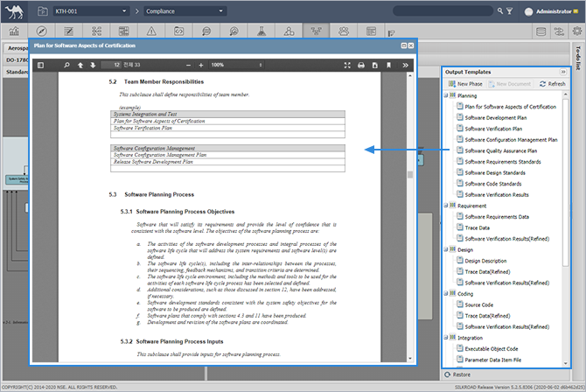Click the PDF viewer bookmark icon
586x392 pixels.
click(x=388, y=65)
